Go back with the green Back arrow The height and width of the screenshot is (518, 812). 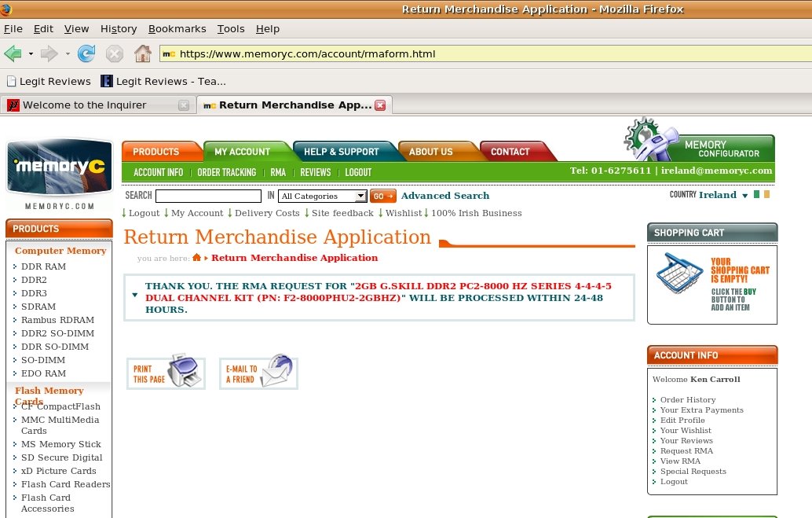coord(13,53)
